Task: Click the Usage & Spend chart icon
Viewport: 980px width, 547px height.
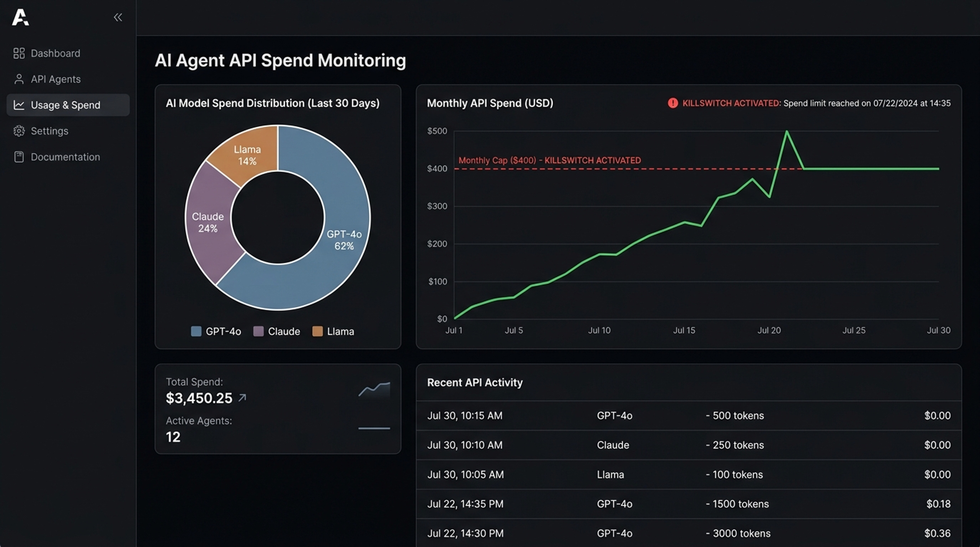Action: coord(19,105)
